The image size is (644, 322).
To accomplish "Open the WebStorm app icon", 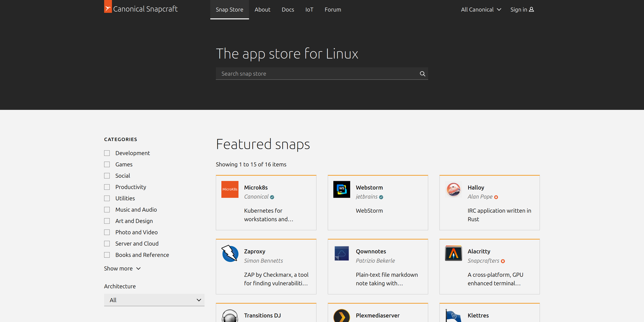I will (x=342, y=190).
